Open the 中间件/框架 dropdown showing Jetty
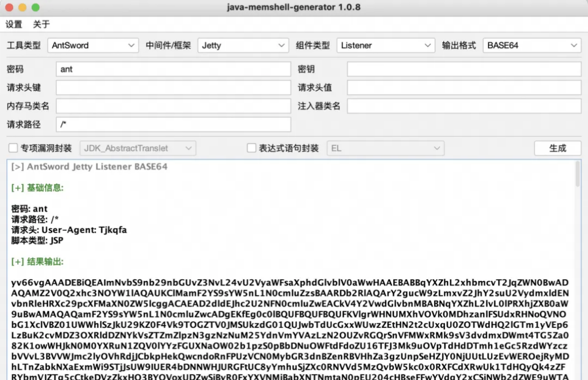The height and width of the screenshot is (380, 588). click(x=243, y=45)
